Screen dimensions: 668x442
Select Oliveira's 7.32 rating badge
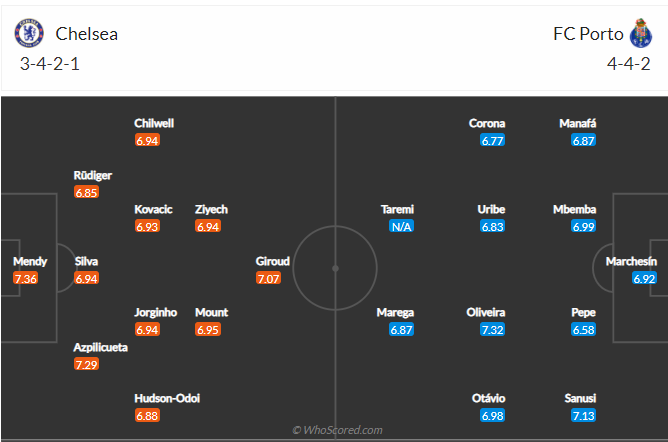point(492,330)
